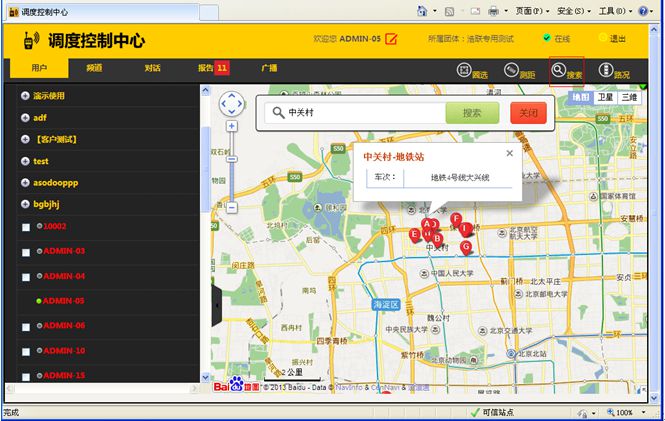This screenshot has height=421, width=665.
Task: Close the 中关村-地铁站 info popup
Action: coord(510,153)
